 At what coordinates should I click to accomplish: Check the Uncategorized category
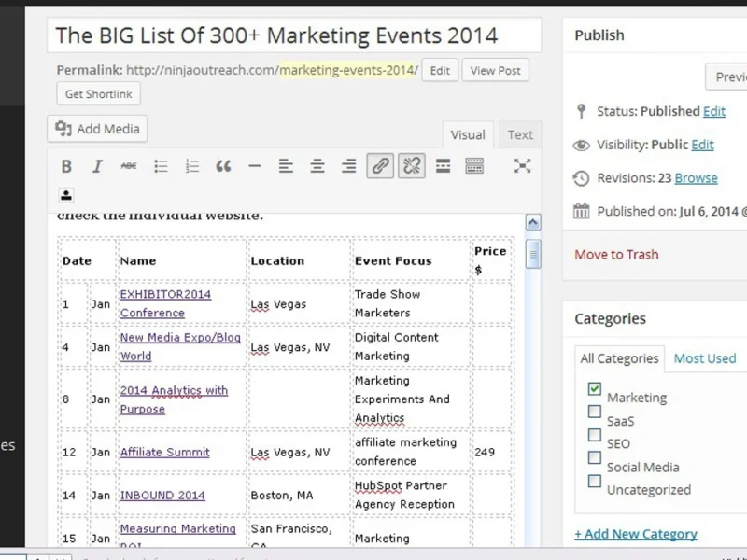click(x=595, y=481)
